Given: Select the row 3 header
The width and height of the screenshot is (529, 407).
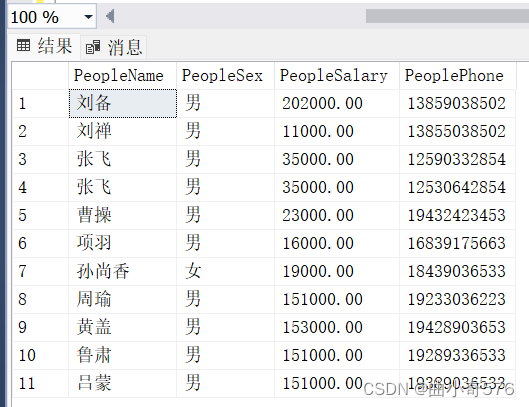Looking at the screenshot, I should (x=40, y=160).
